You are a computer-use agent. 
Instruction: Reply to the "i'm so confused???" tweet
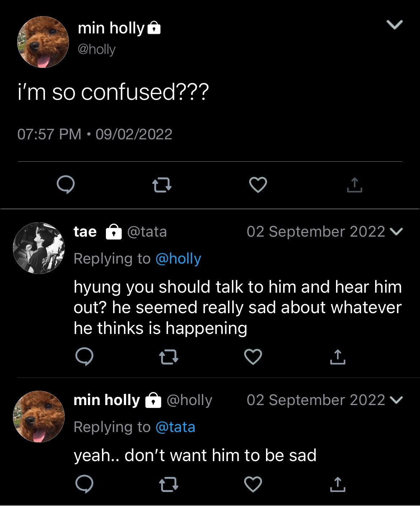[66, 185]
